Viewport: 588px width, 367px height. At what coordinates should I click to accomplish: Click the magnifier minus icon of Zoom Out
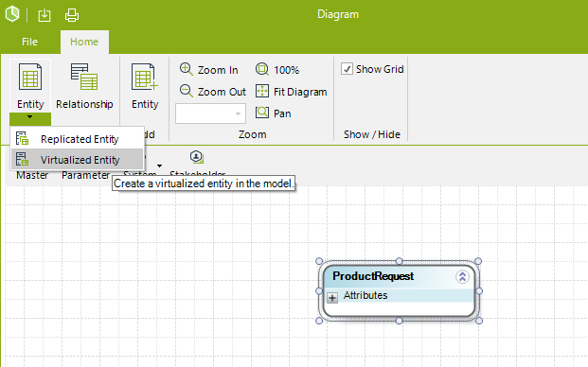coord(186,91)
